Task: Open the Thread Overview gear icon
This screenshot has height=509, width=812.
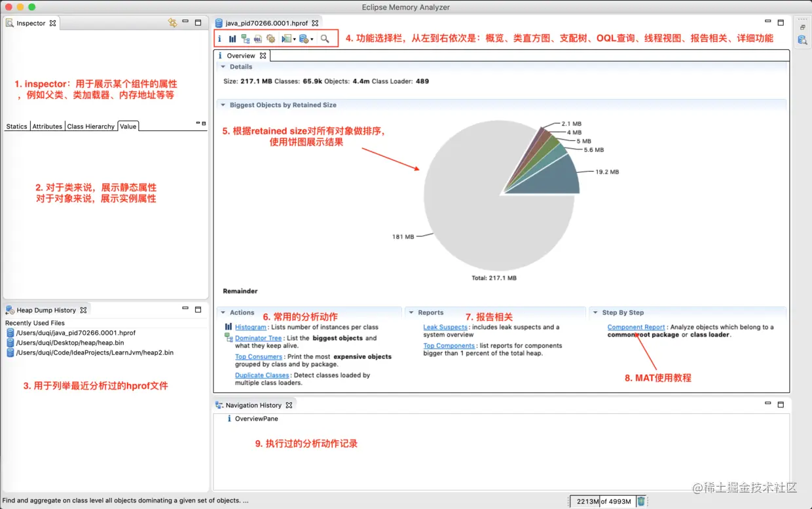Action: pyautogui.click(x=270, y=39)
